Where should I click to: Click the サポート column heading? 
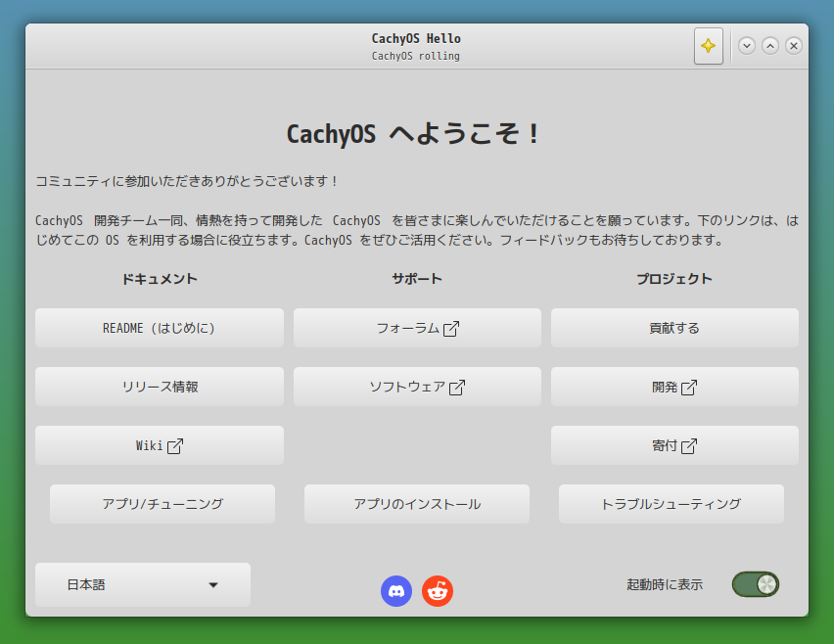(x=417, y=279)
